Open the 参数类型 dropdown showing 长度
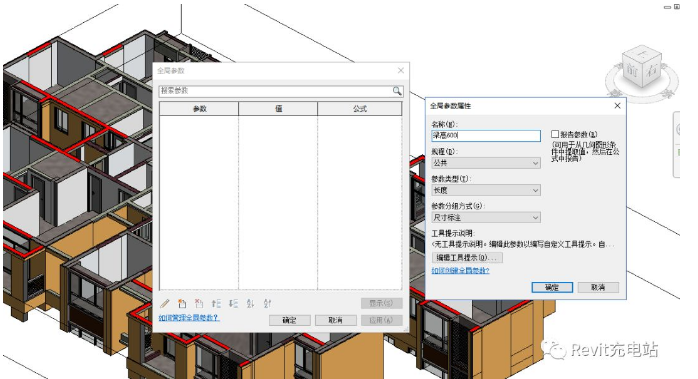Image resolution: width=698 pixels, height=379 pixels. pyautogui.click(x=486, y=190)
